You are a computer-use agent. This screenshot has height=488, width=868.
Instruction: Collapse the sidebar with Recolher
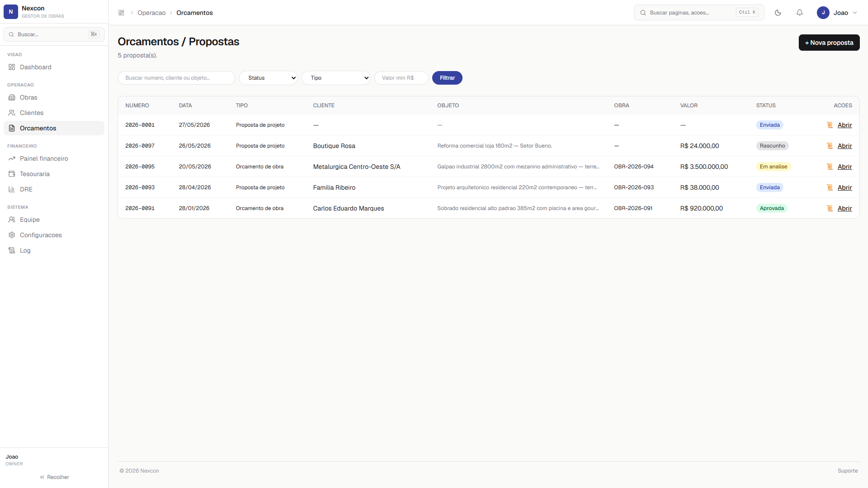[54, 477]
